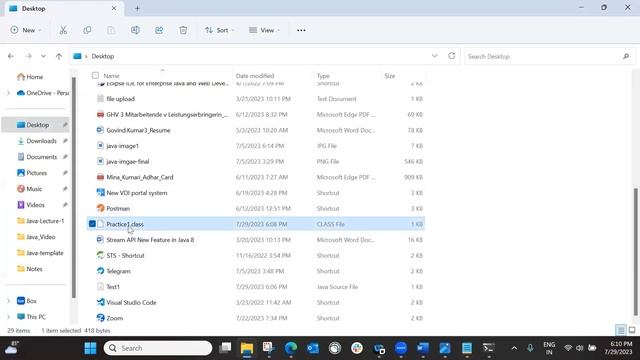Open the New dropdown menu
Viewport: 640px width, 360px height.
(26, 30)
